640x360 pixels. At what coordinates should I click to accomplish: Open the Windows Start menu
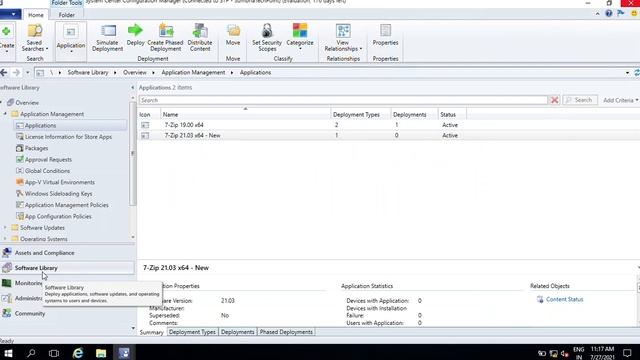[x=8, y=353]
